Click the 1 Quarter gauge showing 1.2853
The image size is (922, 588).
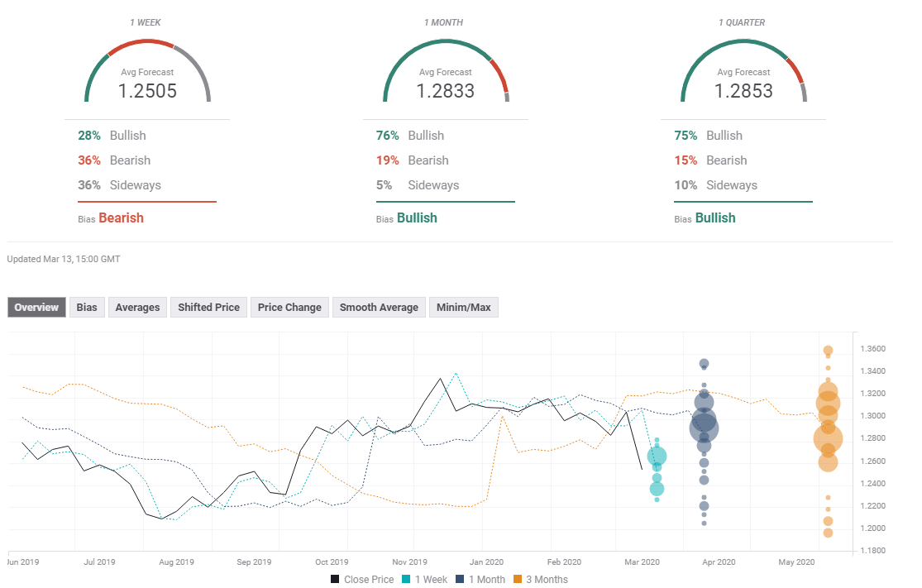point(743,74)
